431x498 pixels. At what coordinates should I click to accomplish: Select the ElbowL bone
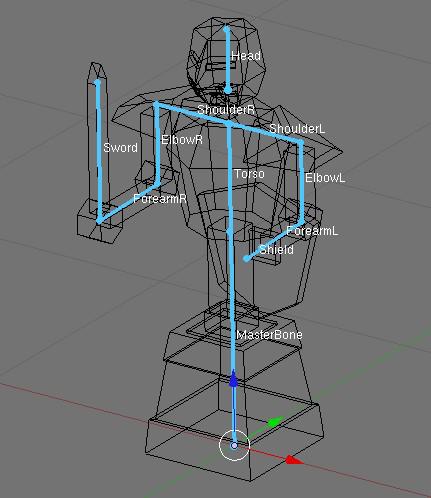click(302, 183)
